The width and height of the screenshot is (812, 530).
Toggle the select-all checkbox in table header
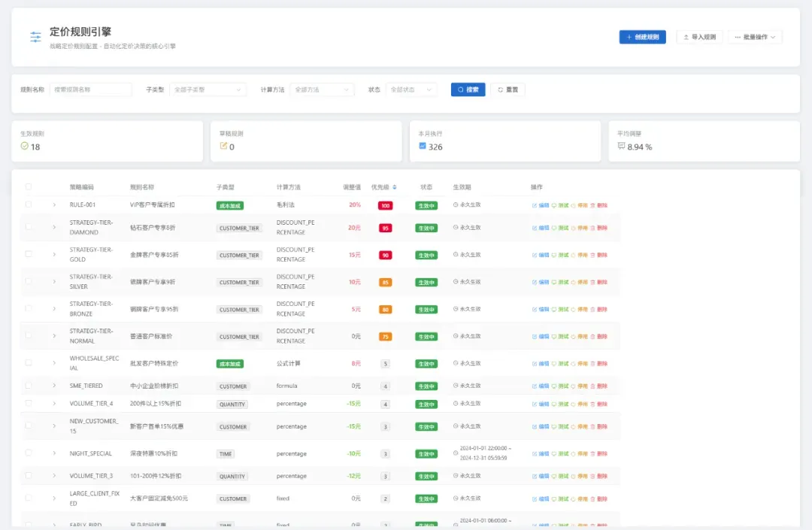click(x=29, y=187)
